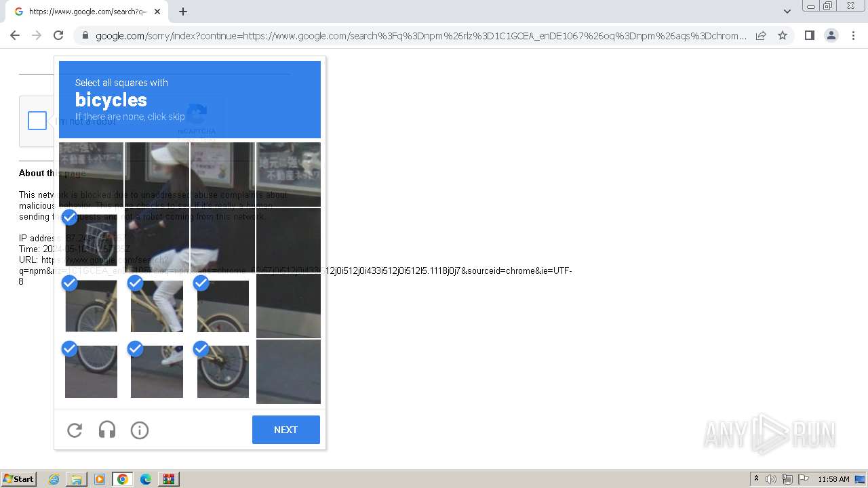Go back in browser history

point(15,35)
